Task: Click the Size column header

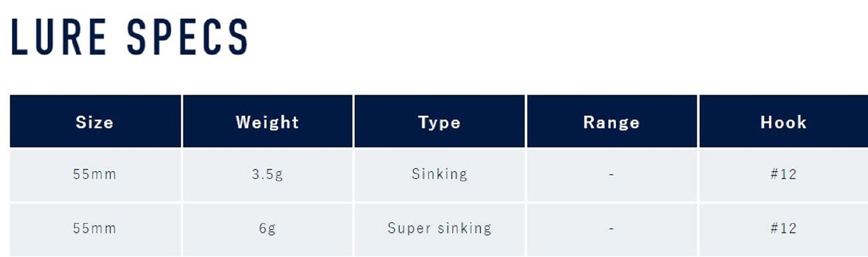Action: click(x=95, y=122)
